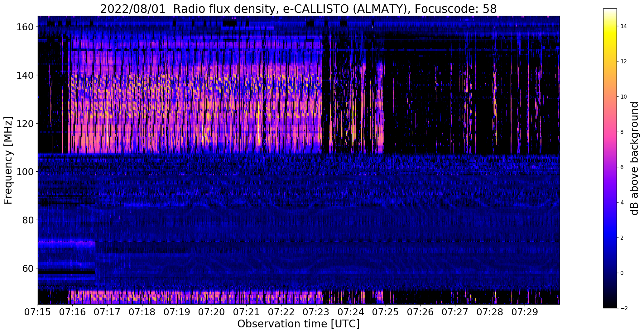
Task: Click the 07:26 time tick label
Action: [420, 312]
